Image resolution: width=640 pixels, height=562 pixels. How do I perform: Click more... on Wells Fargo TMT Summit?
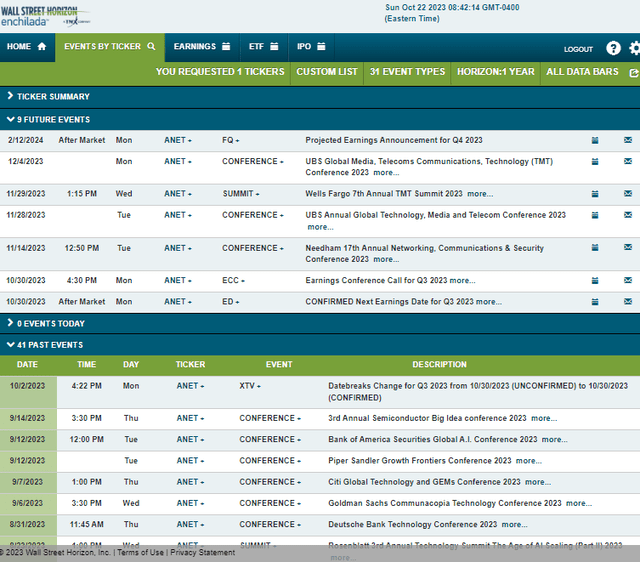480,194
